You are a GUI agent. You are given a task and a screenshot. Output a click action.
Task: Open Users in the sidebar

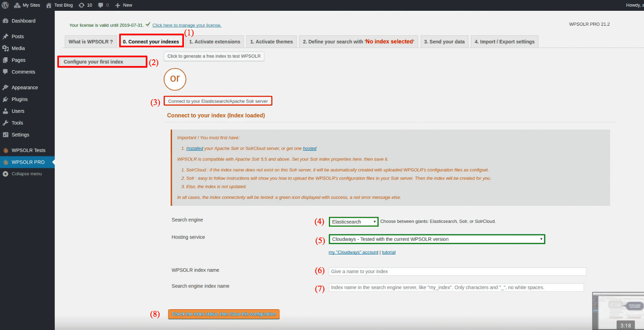(x=27, y=111)
